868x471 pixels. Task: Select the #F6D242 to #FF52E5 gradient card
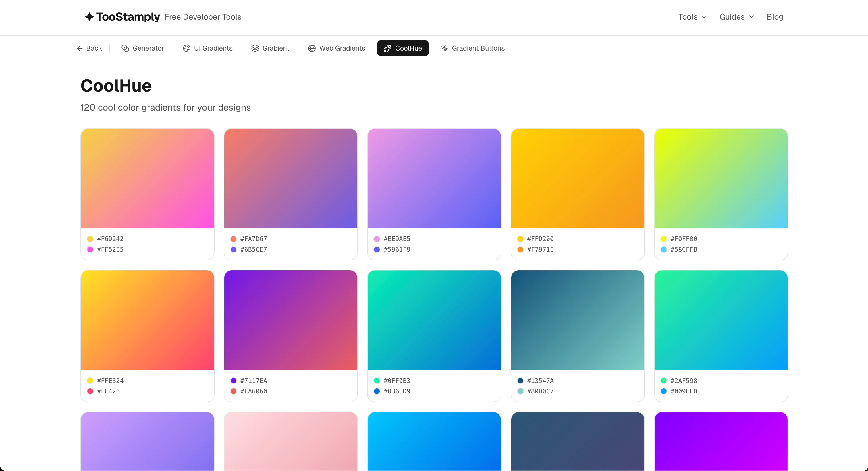pyautogui.click(x=147, y=194)
